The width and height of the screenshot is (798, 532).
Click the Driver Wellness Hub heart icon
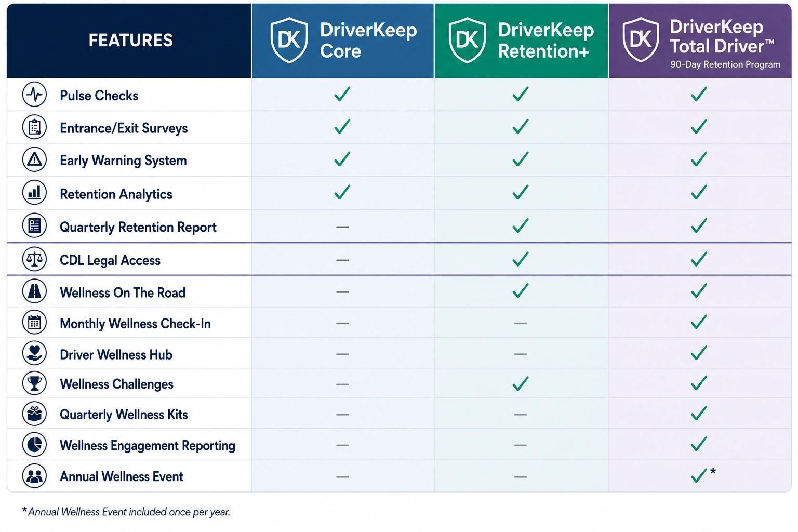click(x=35, y=353)
